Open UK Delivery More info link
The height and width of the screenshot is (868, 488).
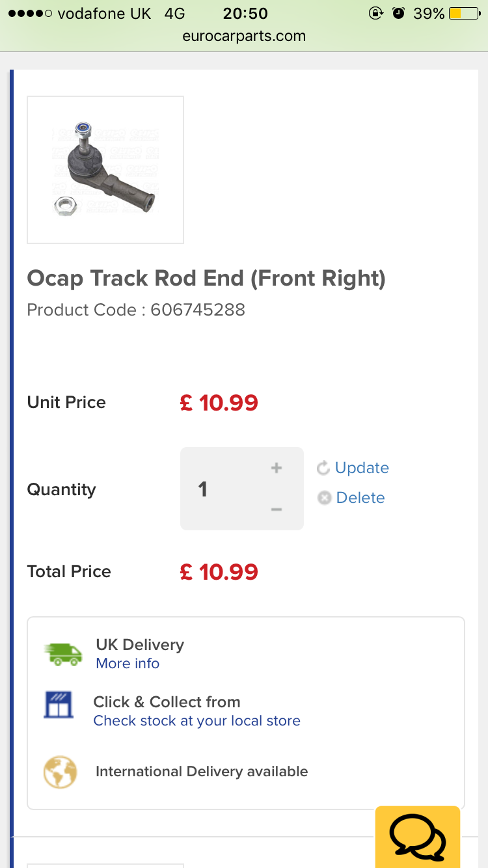point(128,663)
